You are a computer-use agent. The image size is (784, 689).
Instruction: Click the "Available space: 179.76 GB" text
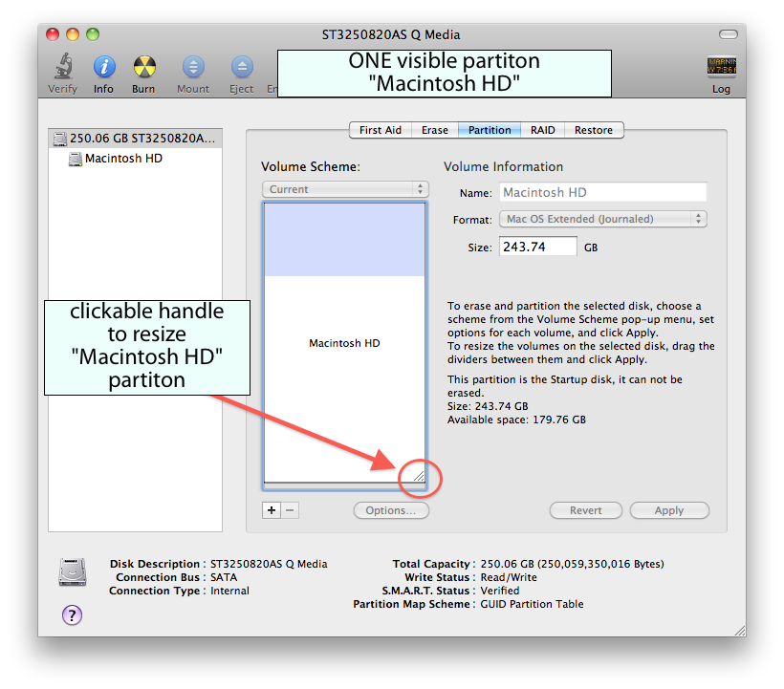click(516, 420)
